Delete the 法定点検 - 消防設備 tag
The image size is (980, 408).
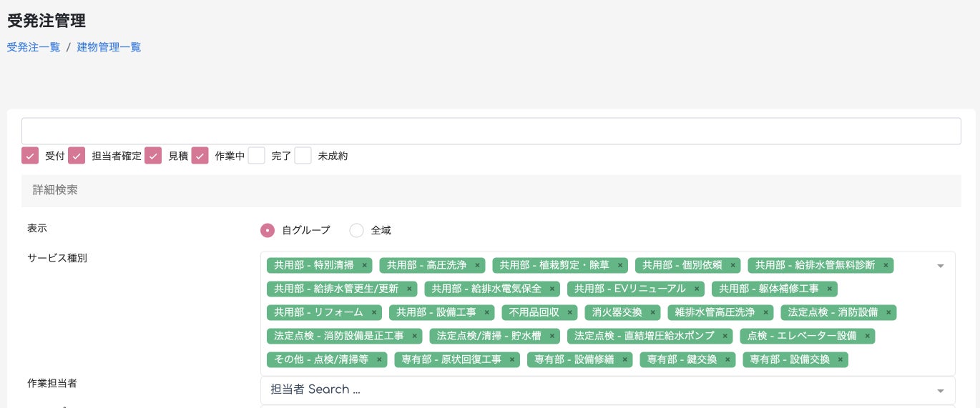coord(888,312)
